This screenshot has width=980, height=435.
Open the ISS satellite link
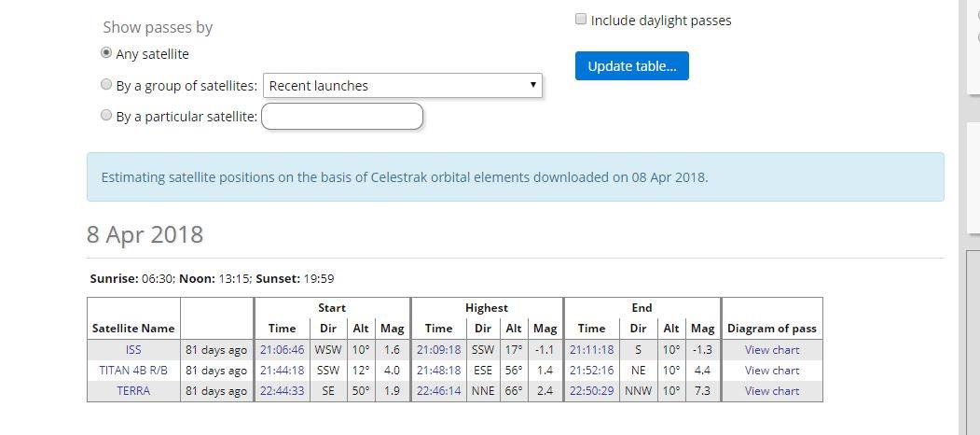click(133, 350)
